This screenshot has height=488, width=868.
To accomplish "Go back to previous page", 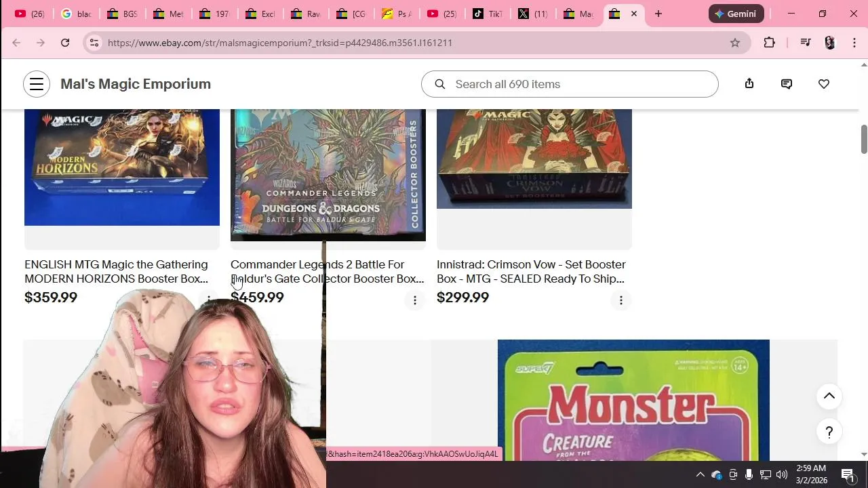I will click(16, 43).
